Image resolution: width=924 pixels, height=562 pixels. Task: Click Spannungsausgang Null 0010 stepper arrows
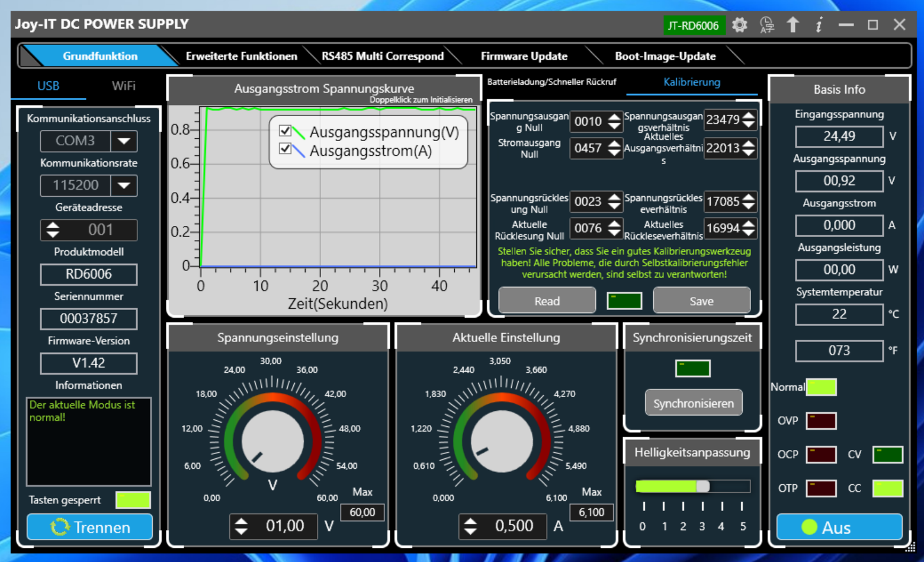[x=614, y=122]
